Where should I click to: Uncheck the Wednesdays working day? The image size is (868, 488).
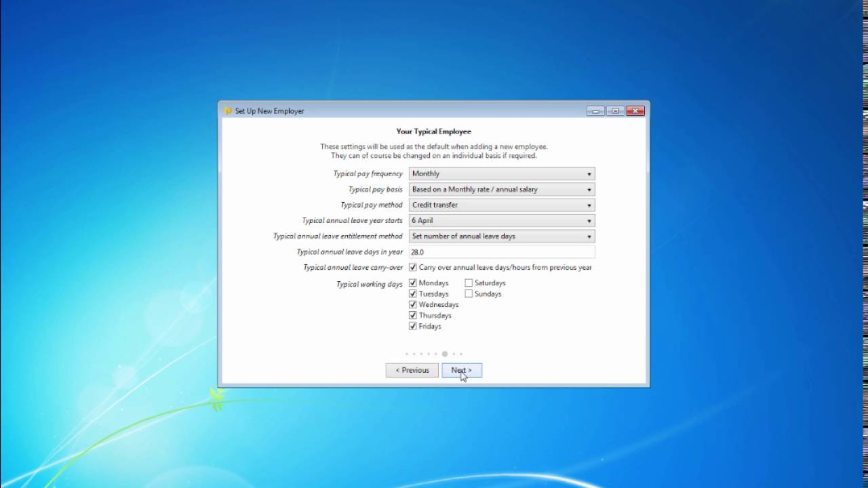tap(413, 304)
